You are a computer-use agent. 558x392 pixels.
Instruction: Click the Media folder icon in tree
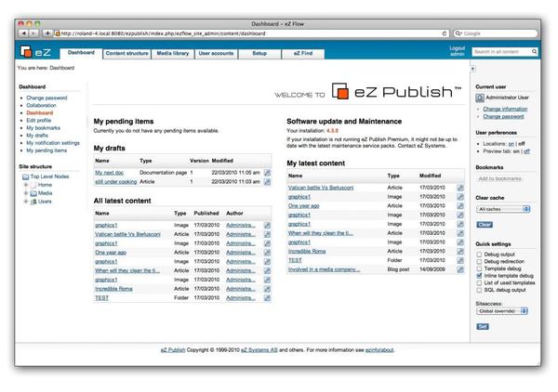pos(33,194)
